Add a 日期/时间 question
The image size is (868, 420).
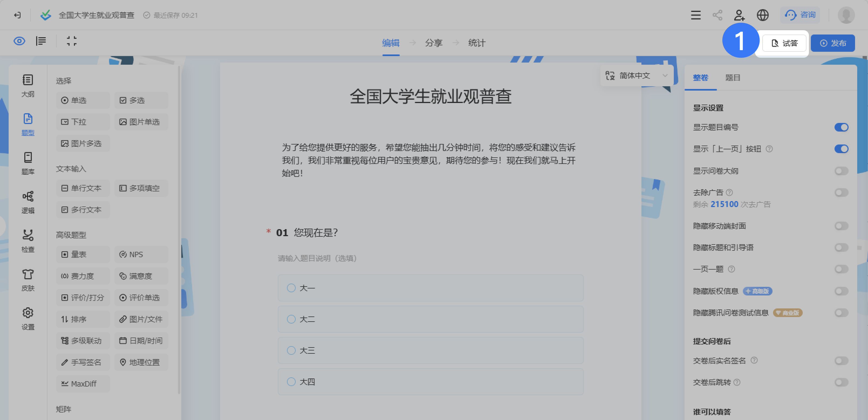pos(141,340)
